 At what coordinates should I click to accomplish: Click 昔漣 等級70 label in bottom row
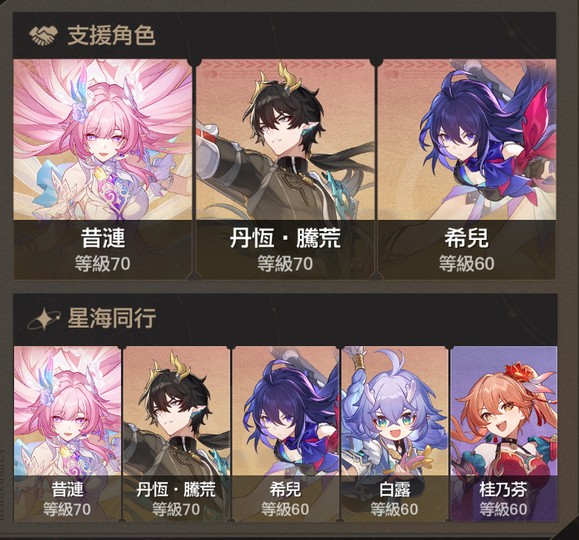click(67, 509)
